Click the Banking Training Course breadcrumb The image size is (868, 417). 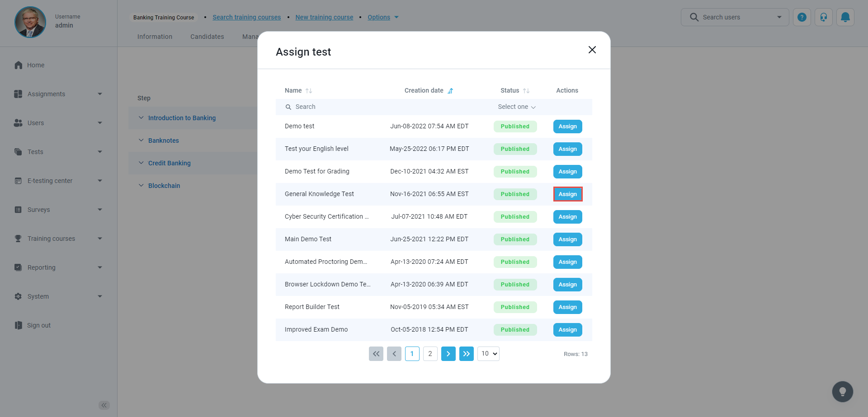[x=164, y=17]
